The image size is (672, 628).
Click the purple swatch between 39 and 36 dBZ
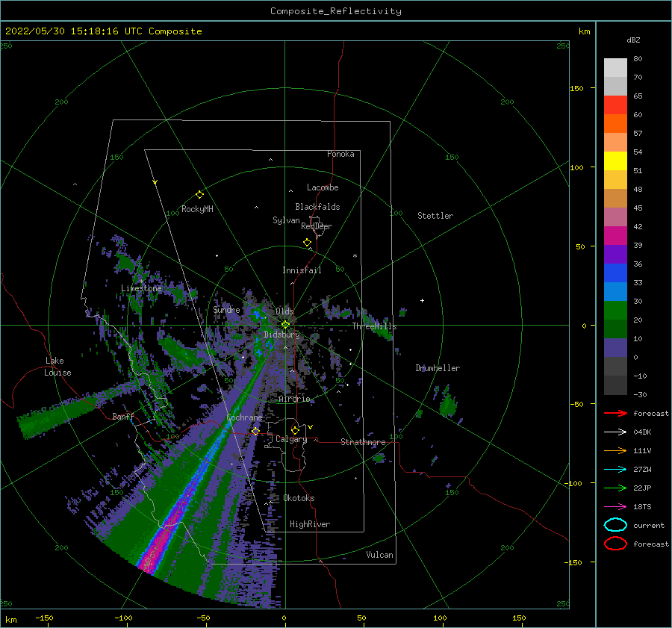[615, 255]
